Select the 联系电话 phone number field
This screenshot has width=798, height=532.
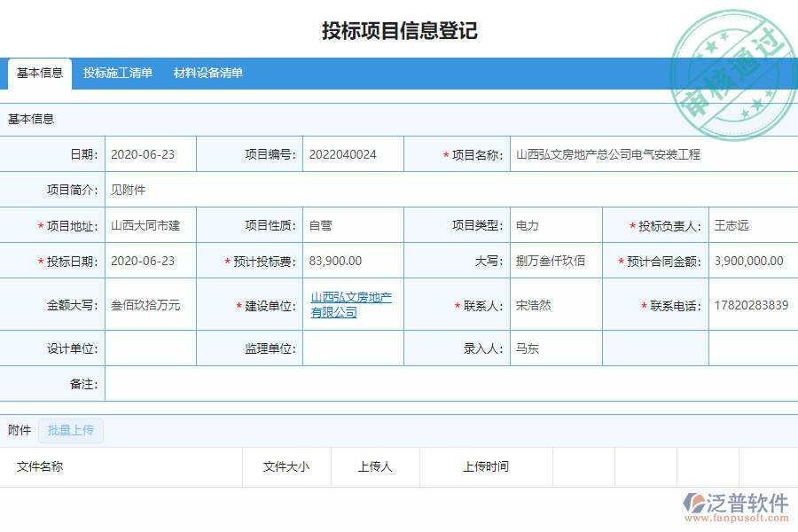tap(753, 304)
